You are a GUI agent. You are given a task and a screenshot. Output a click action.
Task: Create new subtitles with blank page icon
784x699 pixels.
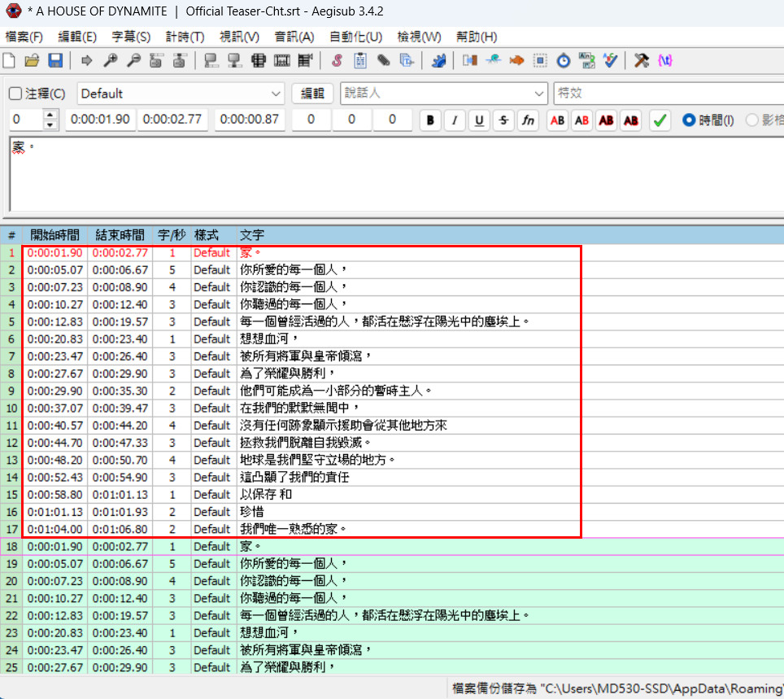coord(10,60)
